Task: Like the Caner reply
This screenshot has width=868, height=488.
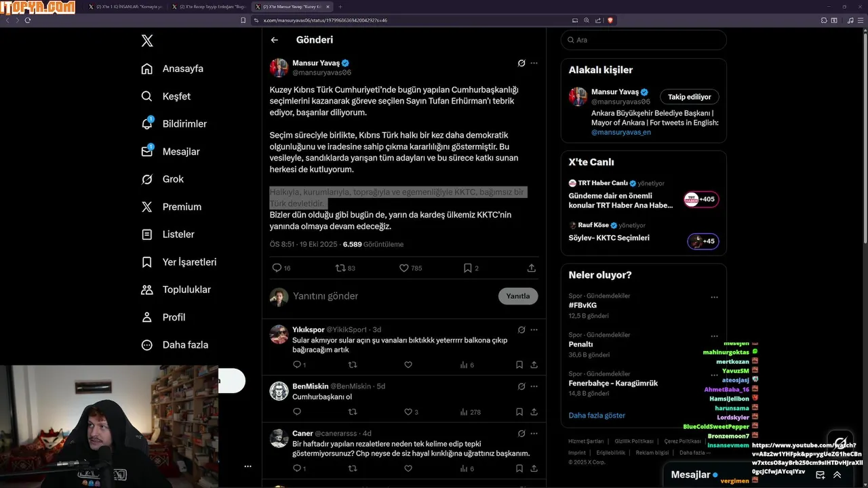Action: click(408, 468)
